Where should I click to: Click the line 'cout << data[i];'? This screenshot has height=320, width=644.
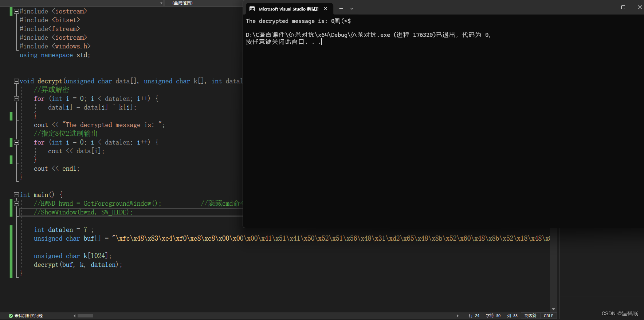coord(76,151)
